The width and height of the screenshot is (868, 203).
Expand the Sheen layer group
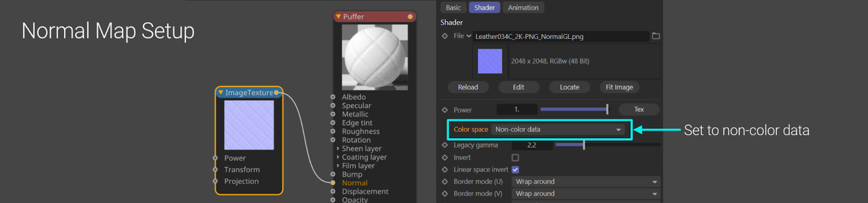point(338,148)
